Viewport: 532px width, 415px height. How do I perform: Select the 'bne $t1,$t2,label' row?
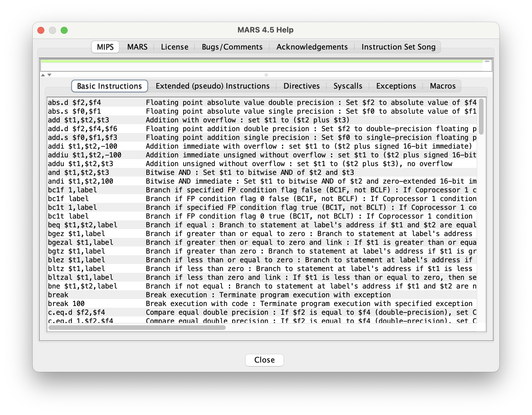262,286
